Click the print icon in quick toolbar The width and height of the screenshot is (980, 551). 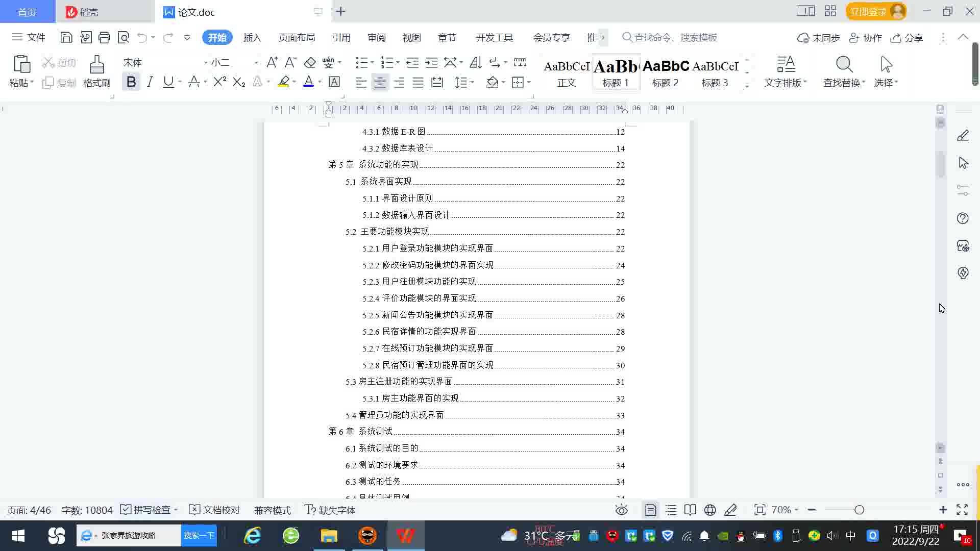pos(104,37)
